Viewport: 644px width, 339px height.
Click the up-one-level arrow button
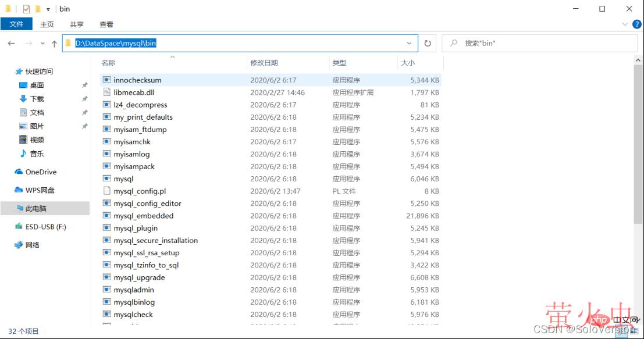click(54, 44)
